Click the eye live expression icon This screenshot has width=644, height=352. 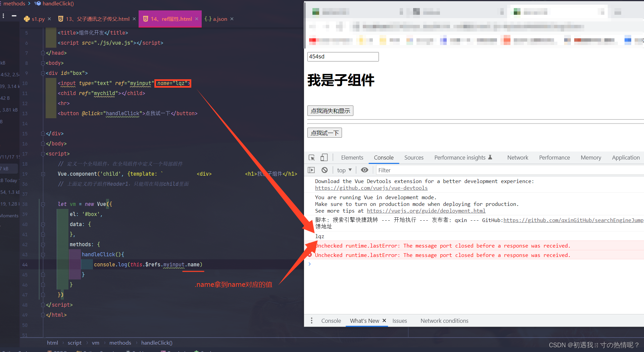point(364,170)
